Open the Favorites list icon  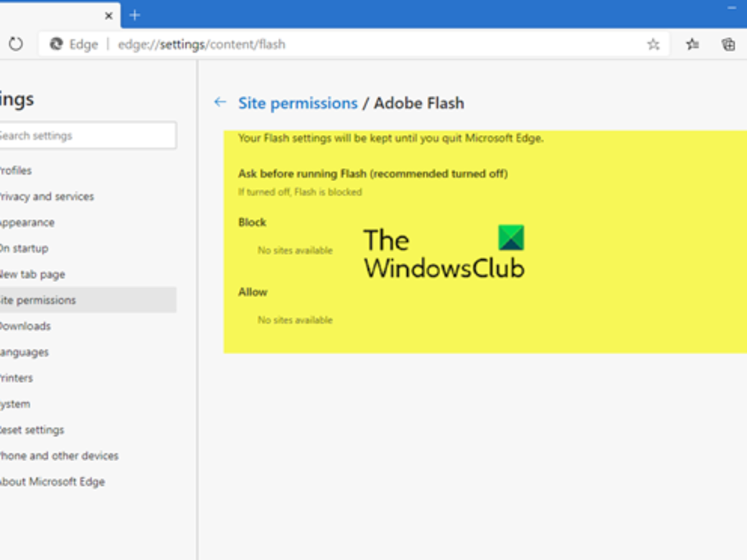692,44
